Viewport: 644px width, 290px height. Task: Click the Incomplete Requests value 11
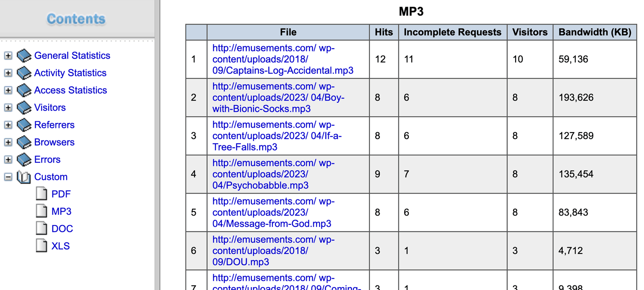pyautogui.click(x=409, y=59)
